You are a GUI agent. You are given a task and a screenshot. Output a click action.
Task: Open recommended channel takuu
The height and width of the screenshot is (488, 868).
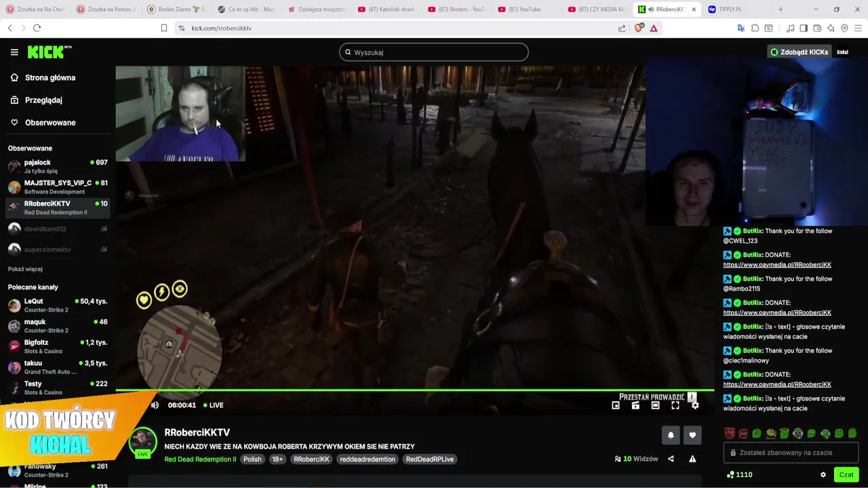click(x=58, y=367)
